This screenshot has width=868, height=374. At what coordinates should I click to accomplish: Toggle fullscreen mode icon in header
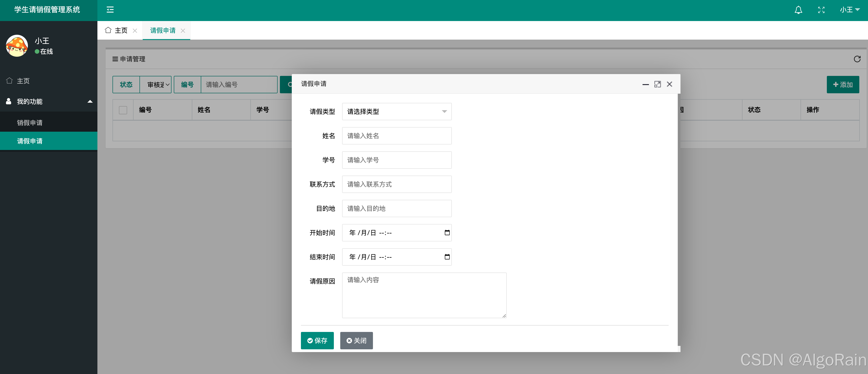(x=821, y=10)
